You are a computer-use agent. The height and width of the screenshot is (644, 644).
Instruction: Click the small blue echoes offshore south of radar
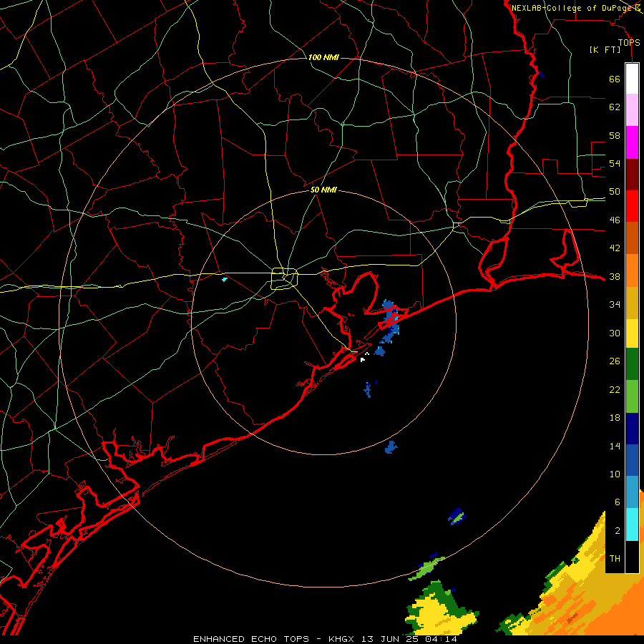tap(369, 389)
